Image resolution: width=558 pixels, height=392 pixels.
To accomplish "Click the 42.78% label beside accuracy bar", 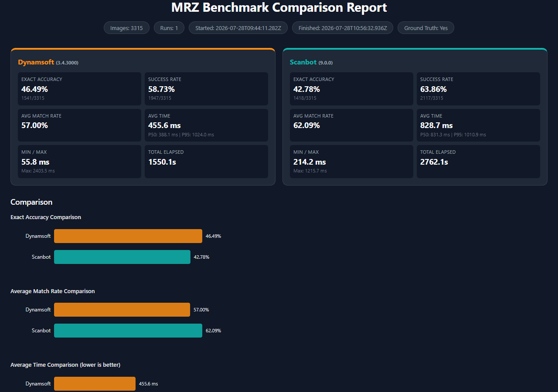I will pyautogui.click(x=201, y=257).
